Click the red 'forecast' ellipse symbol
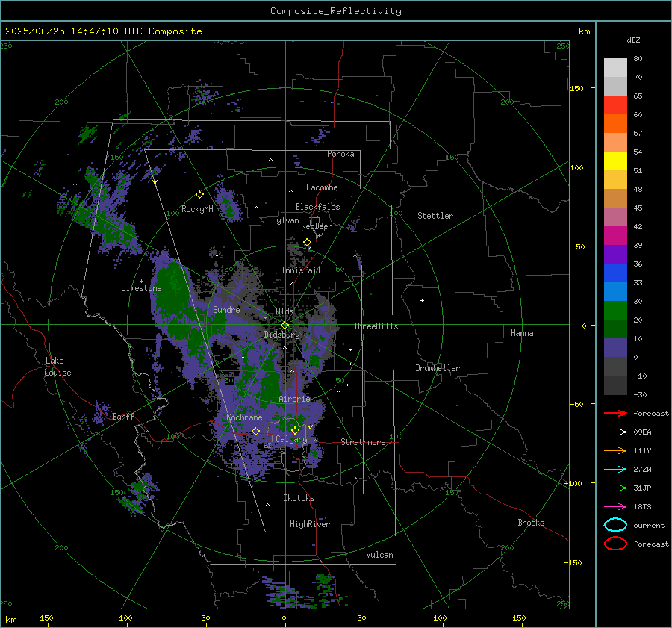672x628 pixels. (x=615, y=544)
